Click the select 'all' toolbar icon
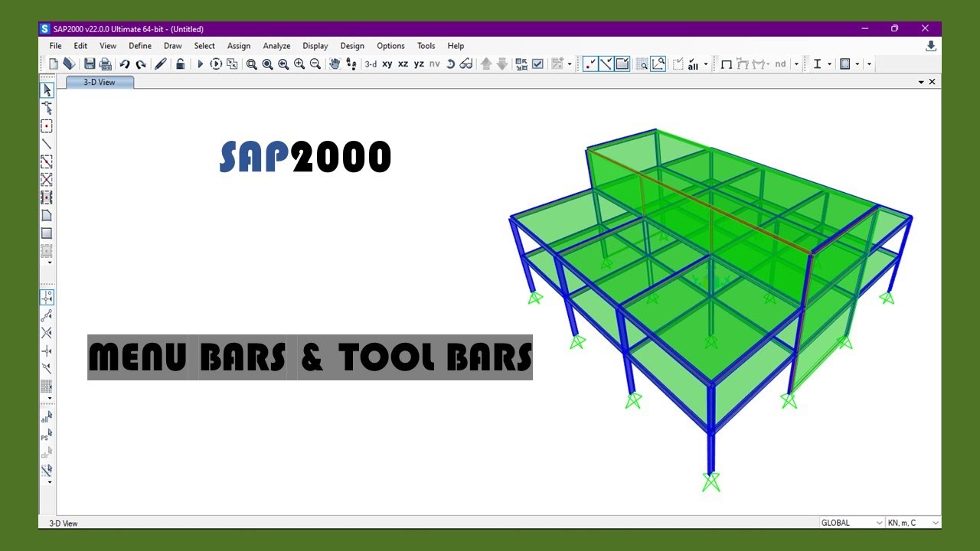Screen dimensions: 980x551 693,64
